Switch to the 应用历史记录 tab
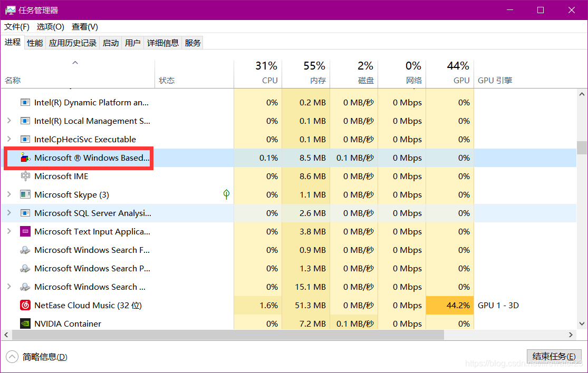This screenshot has height=373, width=588. 73,43
